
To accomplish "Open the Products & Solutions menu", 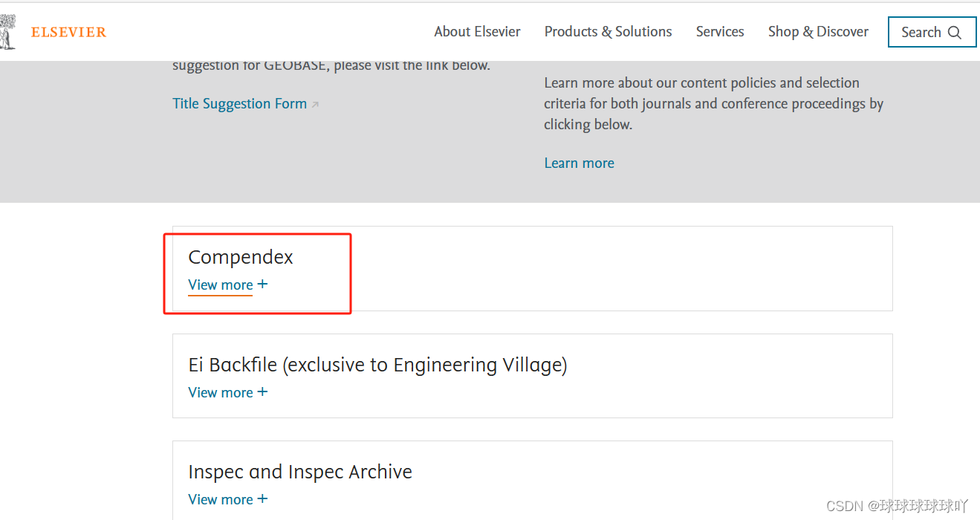I will click(608, 32).
